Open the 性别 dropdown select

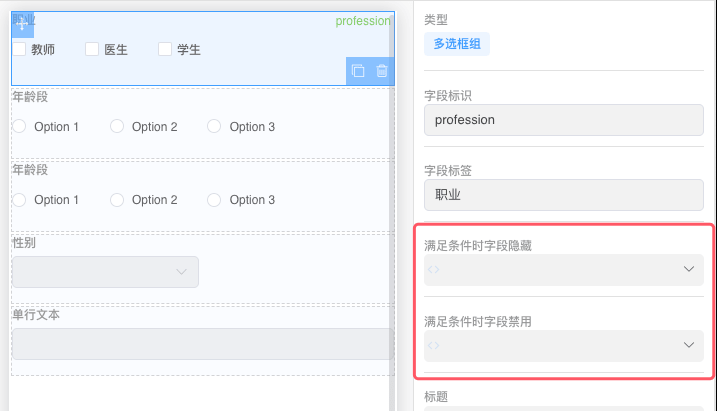coord(105,272)
